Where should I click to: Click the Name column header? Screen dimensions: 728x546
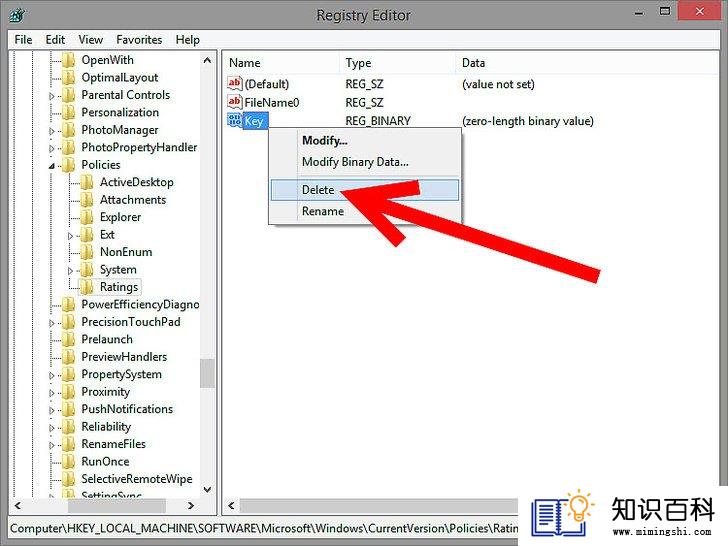pyautogui.click(x=282, y=63)
